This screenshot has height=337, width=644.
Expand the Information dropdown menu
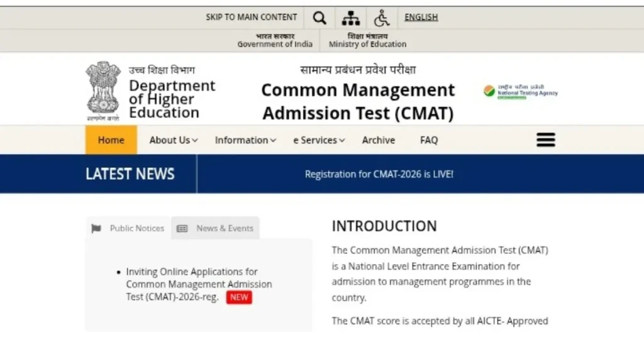point(245,140)
